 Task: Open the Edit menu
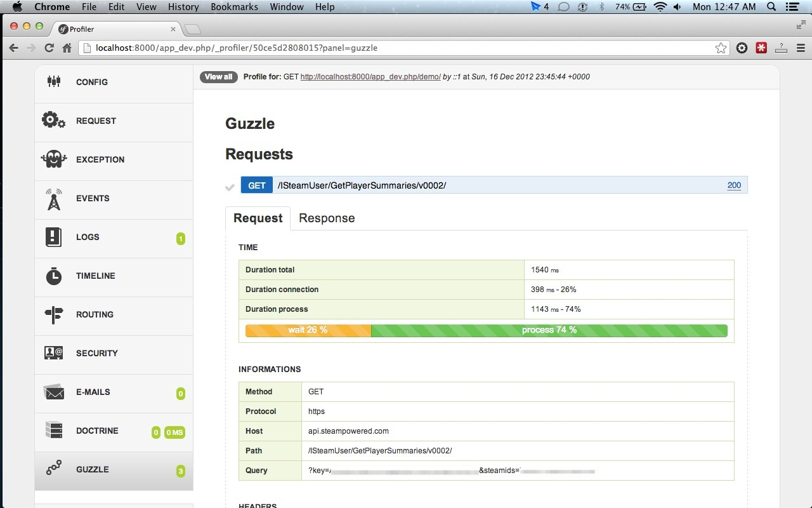[116, 6]
